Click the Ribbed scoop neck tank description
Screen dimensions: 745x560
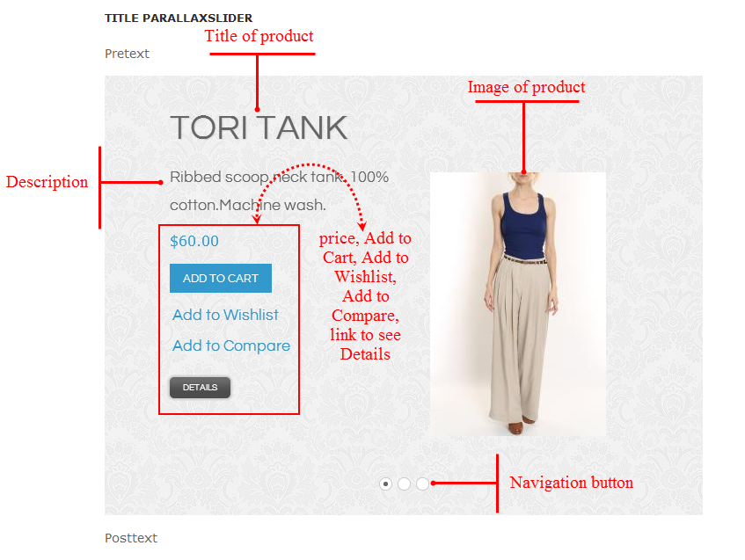pos(279,191)
